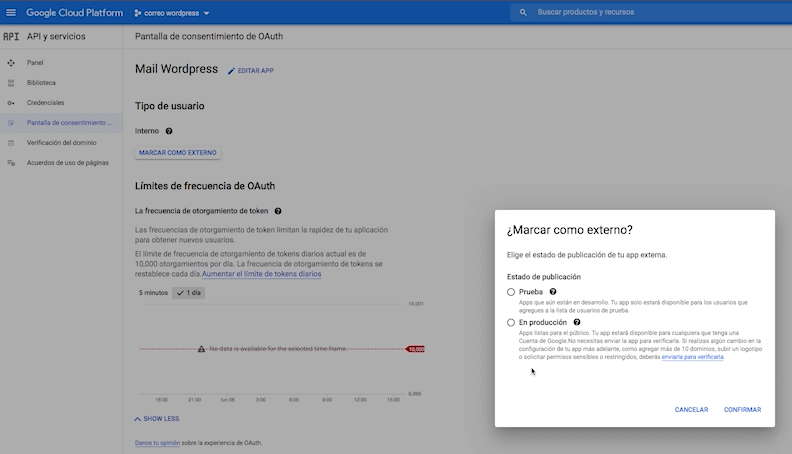Click the 10,000 limit marker on chart
The width and height of the screenshot is (792, 454).
(415, 349)
